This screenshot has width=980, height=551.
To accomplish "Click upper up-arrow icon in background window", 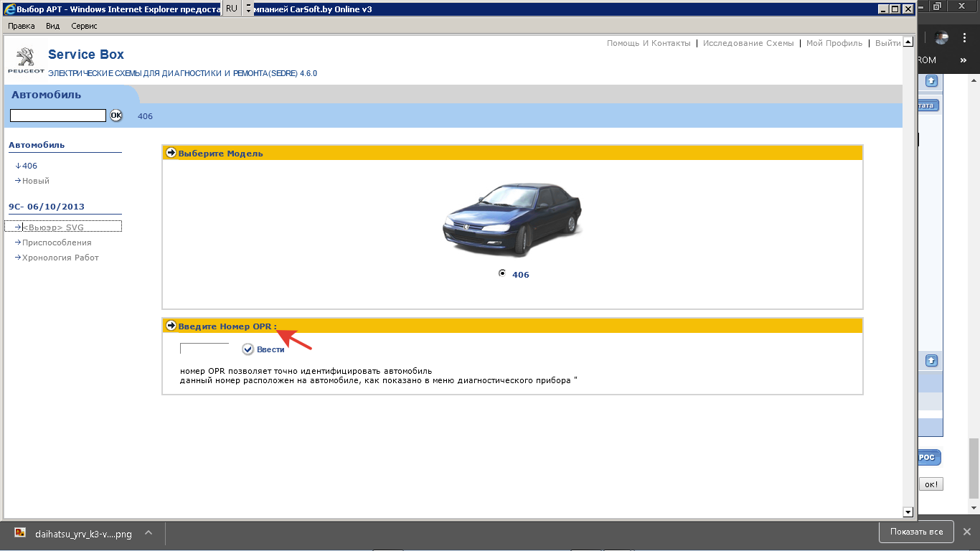I will click(x=931, y=81).
